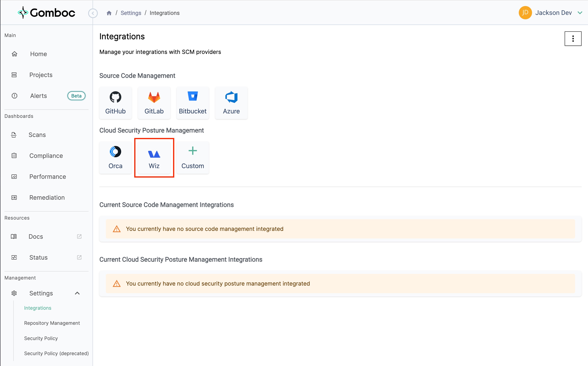This screenshot has width=588, height=366.
Task: Click the Cloud Security Posture Management heading
Action: tap(151, 130)
